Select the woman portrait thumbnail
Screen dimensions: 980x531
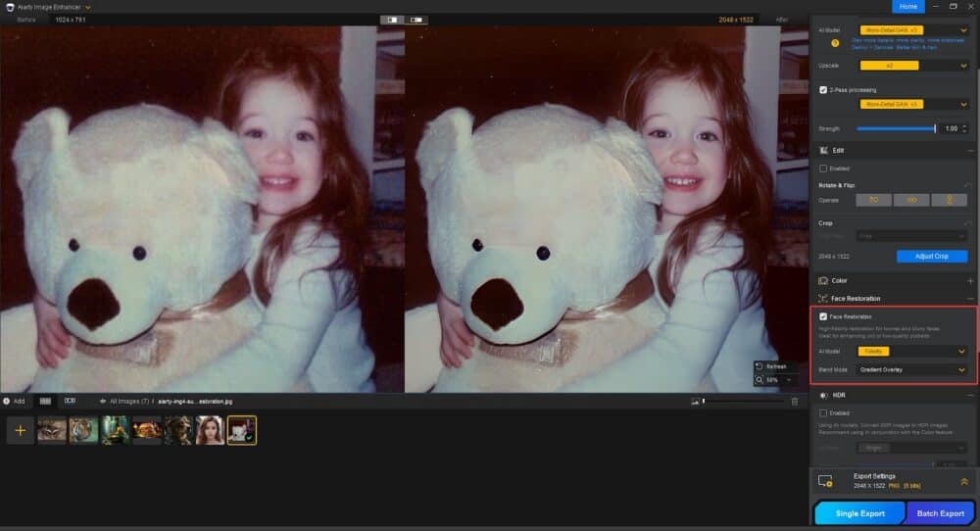[211, 430]
